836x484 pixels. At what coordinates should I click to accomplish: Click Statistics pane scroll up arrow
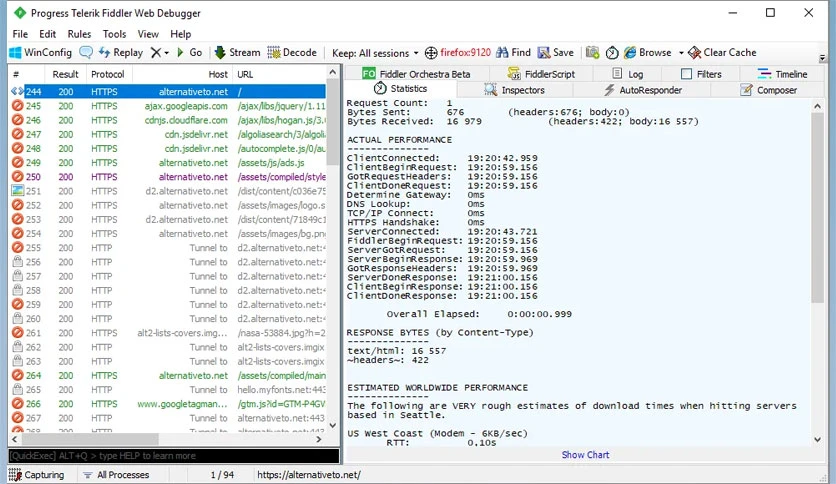coord(818,107)
